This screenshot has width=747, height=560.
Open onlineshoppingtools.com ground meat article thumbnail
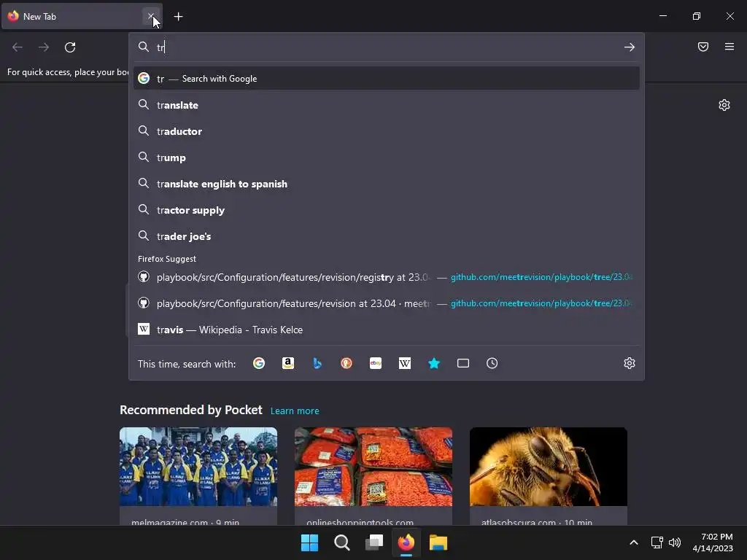tap(373, 467)
